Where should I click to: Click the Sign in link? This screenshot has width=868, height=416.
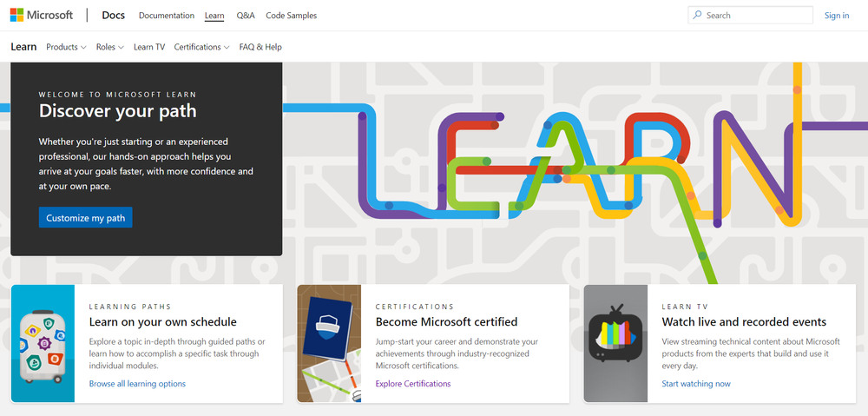click(837, 16)
